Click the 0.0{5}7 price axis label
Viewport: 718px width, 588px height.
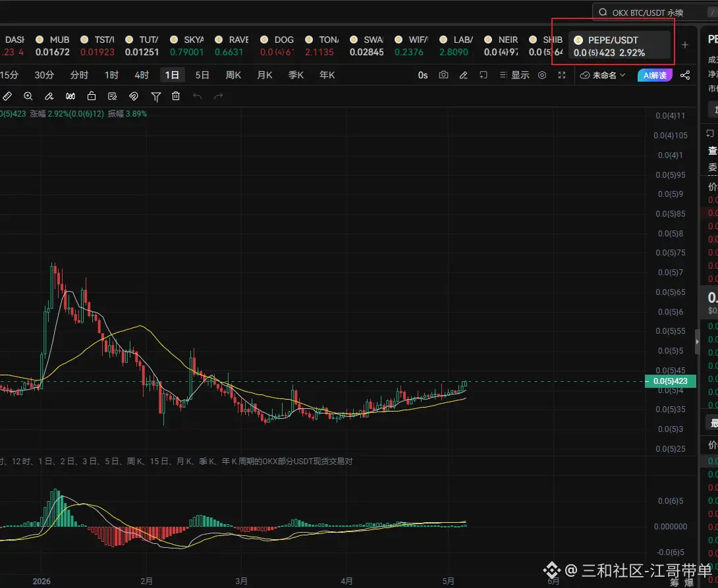(671, 272)
